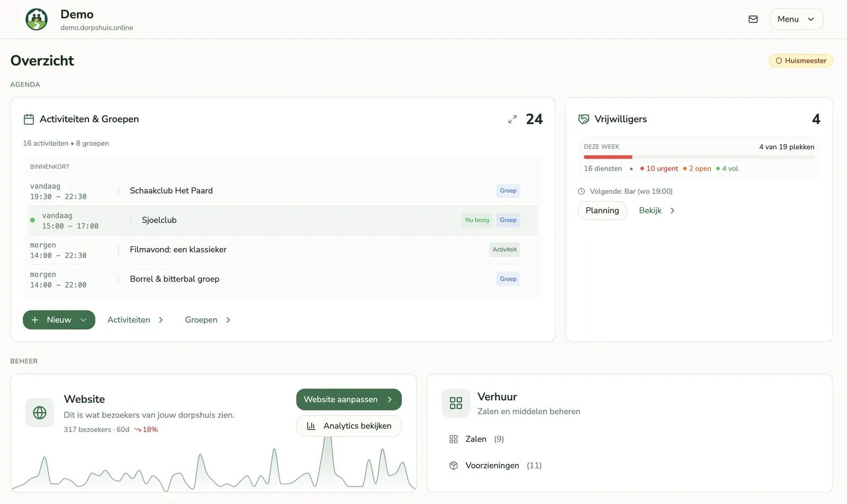
Task: Click the red week progress bar
Action: pyautogui.click(x=608, y=157)
